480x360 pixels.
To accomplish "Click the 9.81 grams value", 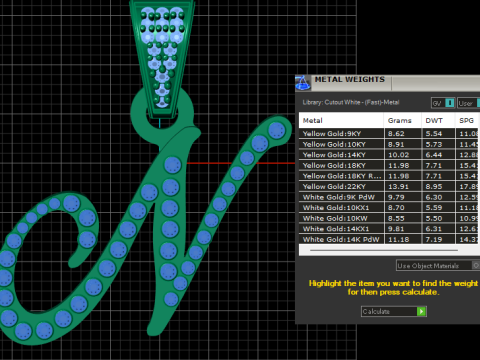I will 396,229.
